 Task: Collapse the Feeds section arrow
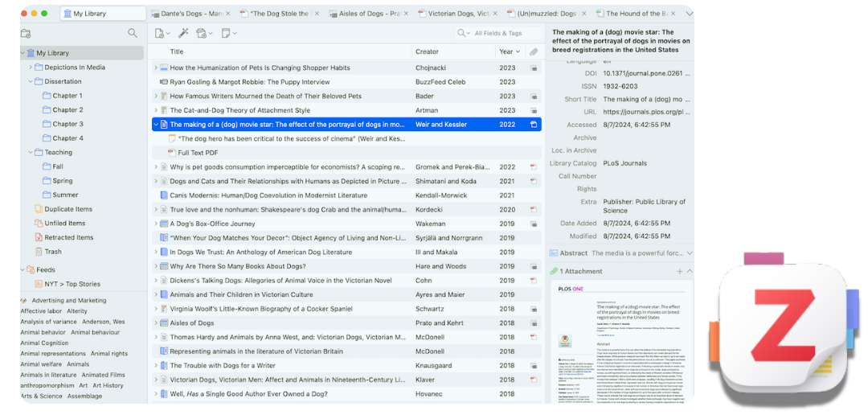click(x=23, y=270)
